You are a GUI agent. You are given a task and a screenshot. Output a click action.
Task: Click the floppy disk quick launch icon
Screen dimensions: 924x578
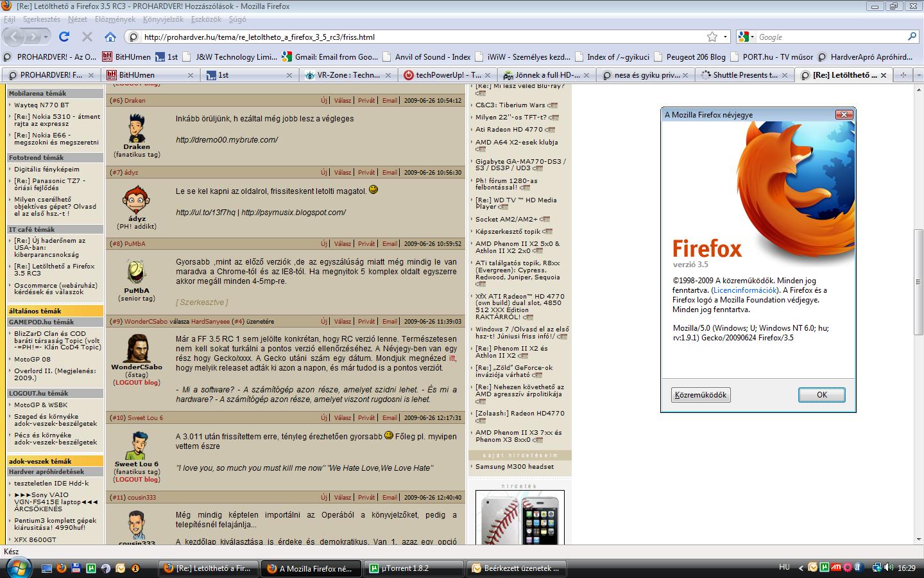76,568
